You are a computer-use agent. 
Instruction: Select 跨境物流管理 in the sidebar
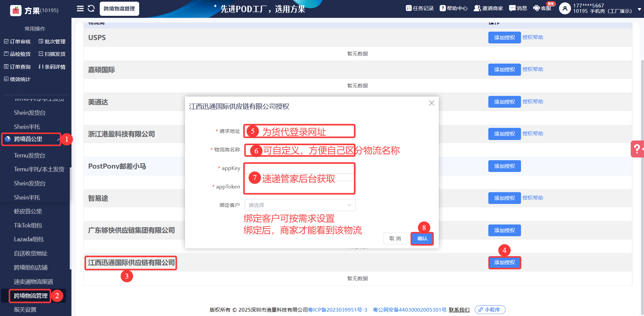click(x=31, y=296)
